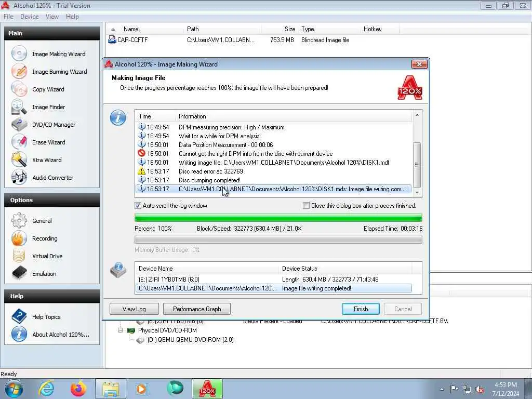Open the File menu
This screenshot has width=532, height=399.
[x=8, y=16]
